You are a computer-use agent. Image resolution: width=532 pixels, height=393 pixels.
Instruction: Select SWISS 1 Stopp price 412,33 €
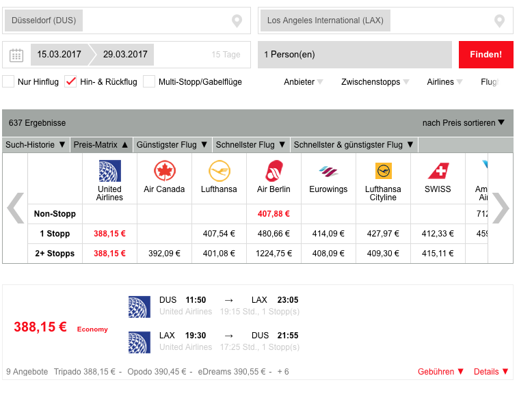pyautogui.click(x=438, y=234)
